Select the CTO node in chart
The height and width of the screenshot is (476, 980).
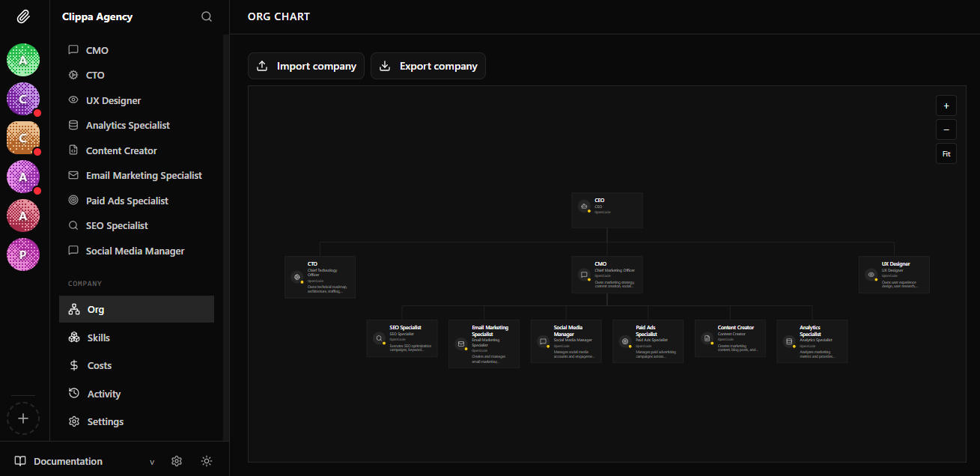point(320,277)
